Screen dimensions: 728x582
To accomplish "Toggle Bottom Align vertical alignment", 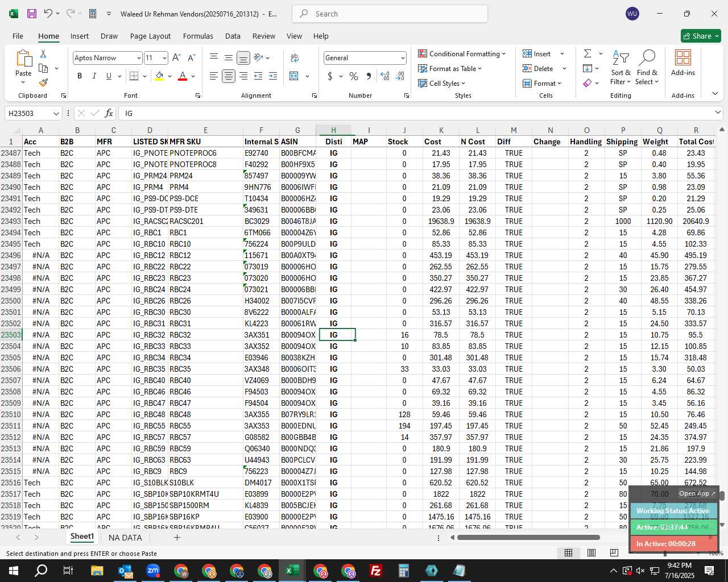I will pyautogui.click(x=243, y=57).
